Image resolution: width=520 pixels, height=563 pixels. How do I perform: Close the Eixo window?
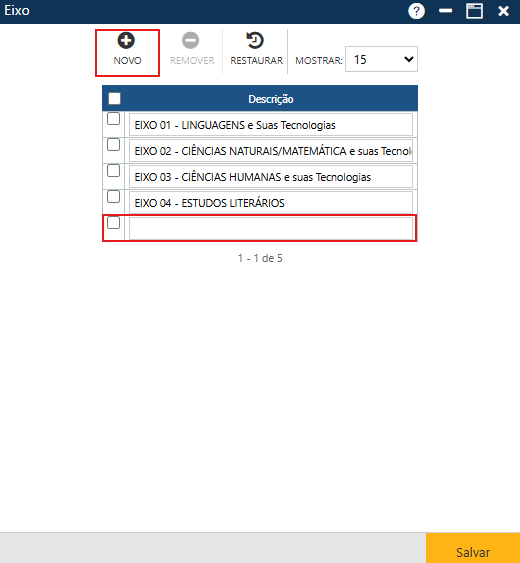click(503, 11)
